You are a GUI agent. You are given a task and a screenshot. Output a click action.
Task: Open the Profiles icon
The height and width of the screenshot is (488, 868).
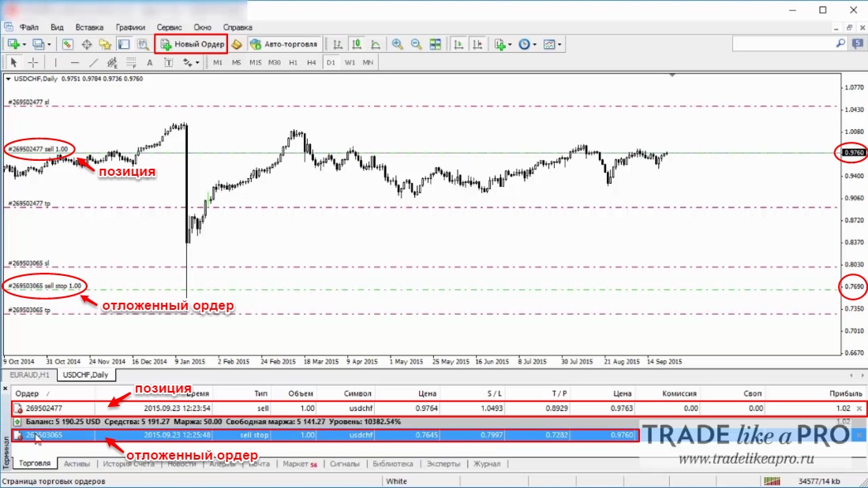(x=38, y=44)
